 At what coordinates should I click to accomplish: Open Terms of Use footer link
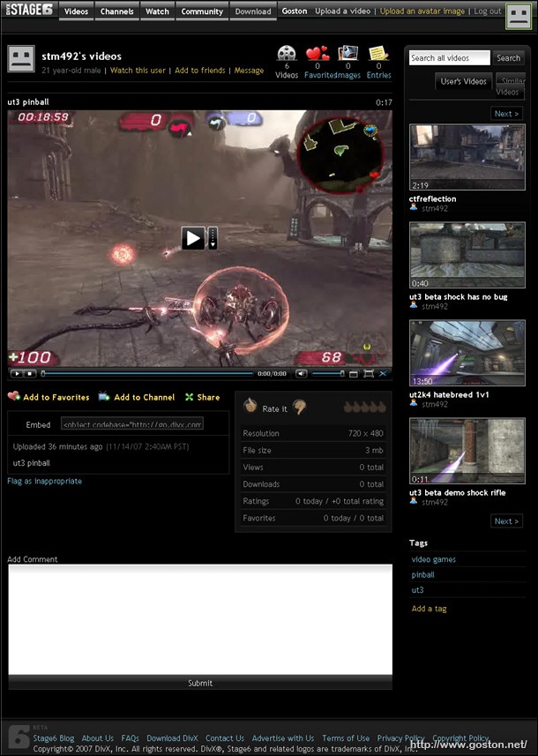[x=346, y=738]
